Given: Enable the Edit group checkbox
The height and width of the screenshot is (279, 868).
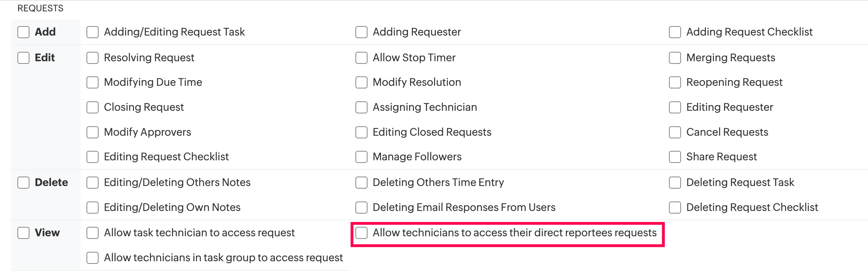Looking at the screenshot, I should [23, 58].
